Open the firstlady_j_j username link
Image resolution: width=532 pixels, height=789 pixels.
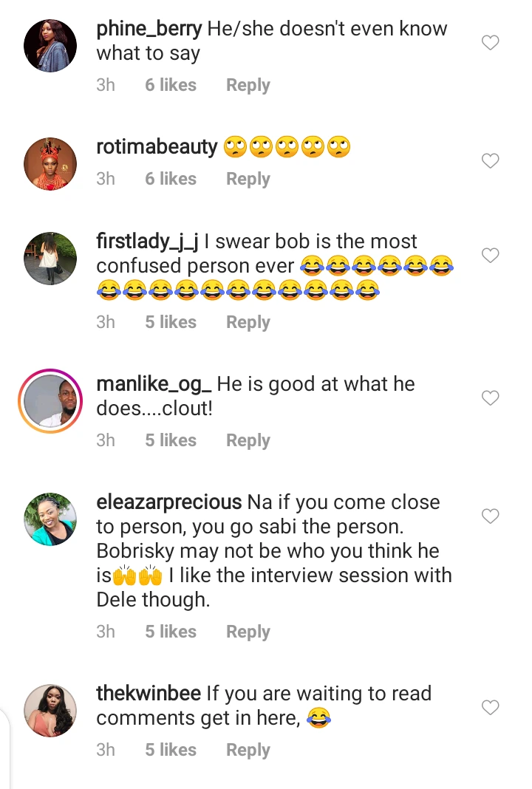(146, 242)
